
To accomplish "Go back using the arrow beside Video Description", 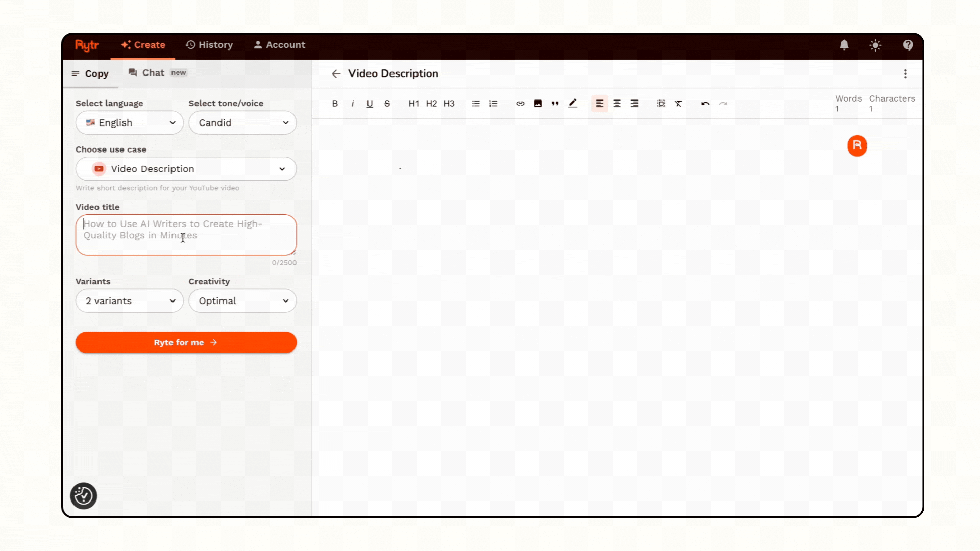I will [x=336, y=74].
